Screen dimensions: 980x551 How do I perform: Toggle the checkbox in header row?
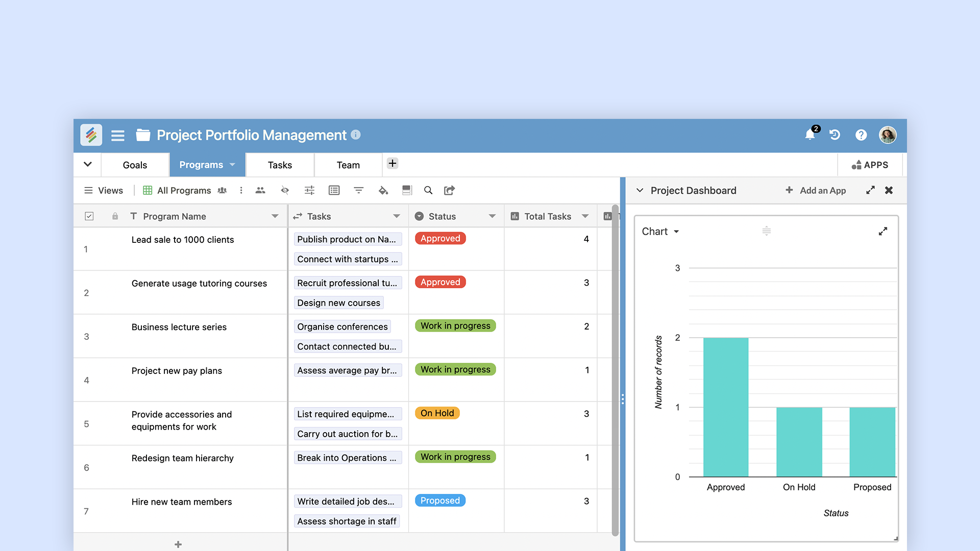(89, 216)
